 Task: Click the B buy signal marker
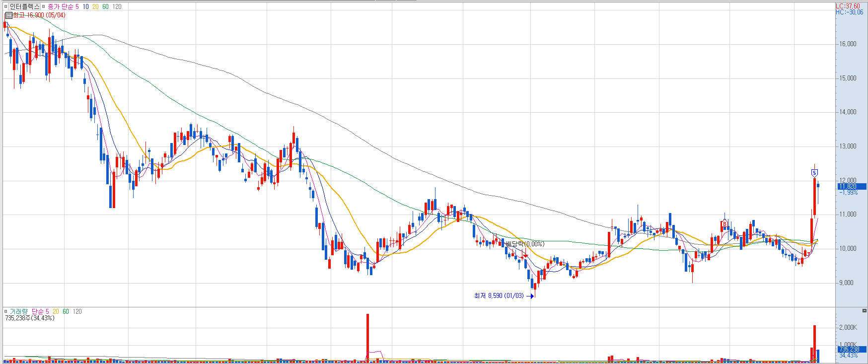pos(724,224)
